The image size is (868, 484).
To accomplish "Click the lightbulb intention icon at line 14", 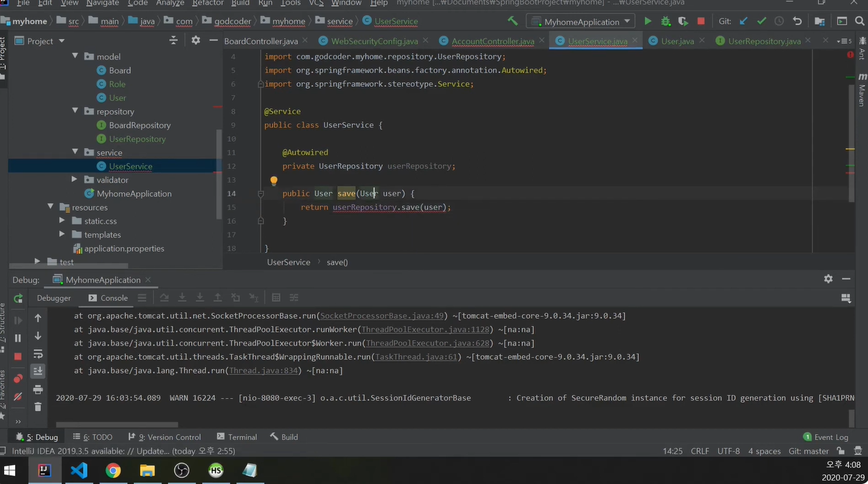I will tap(274, 181).
